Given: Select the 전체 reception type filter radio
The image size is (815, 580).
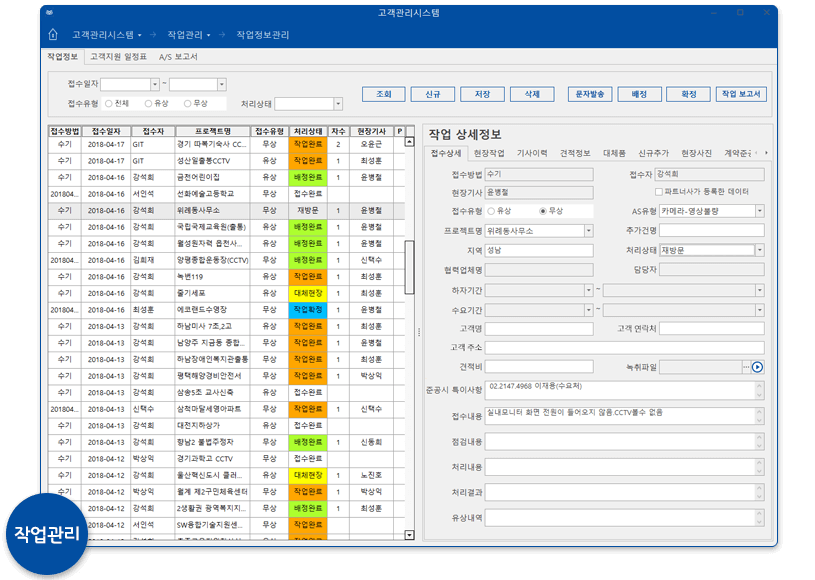Looking at the screenshot, I should pyautogui.click(x=109, y=103).
